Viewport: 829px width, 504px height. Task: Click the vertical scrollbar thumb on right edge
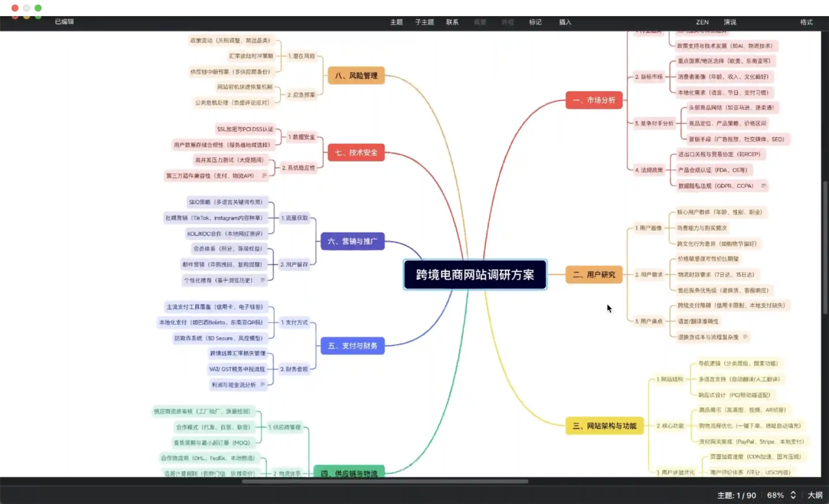point(825,247)
